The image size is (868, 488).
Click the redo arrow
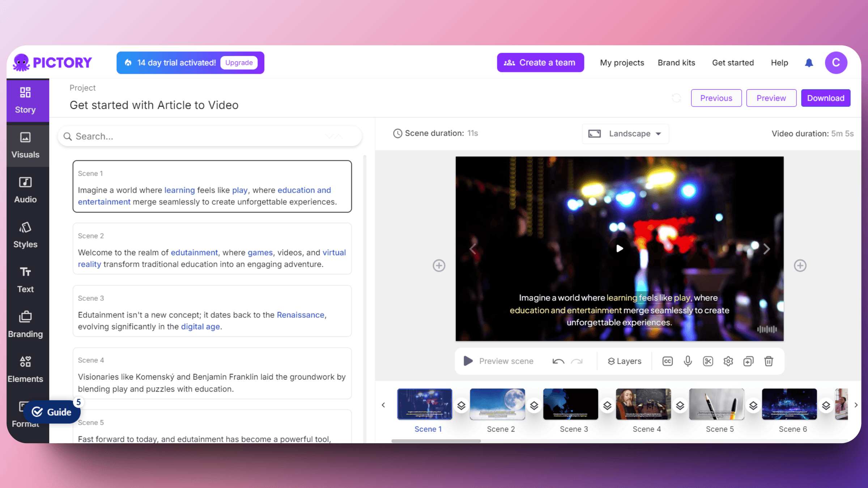(x=577, y=361)
